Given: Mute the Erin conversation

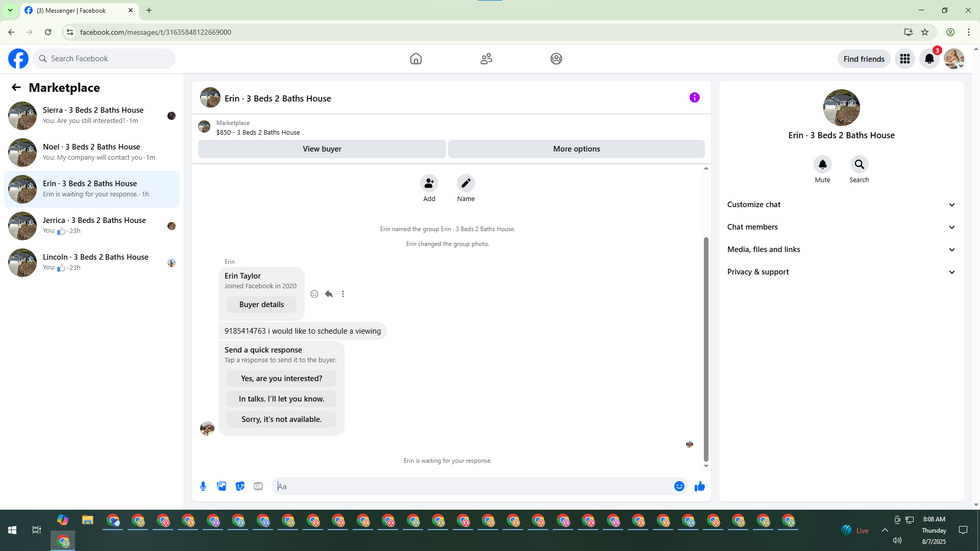Looking at the screenshot, I should pos(823,164).
